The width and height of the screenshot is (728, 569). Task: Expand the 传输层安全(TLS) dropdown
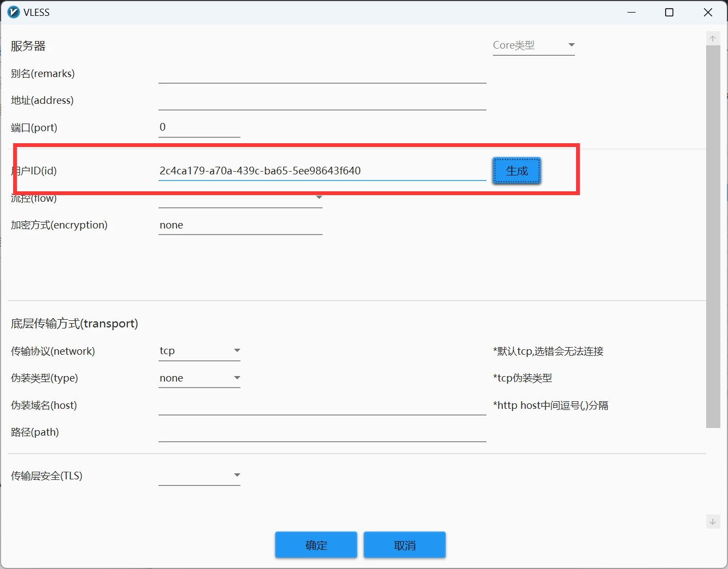tap(199, 476)
